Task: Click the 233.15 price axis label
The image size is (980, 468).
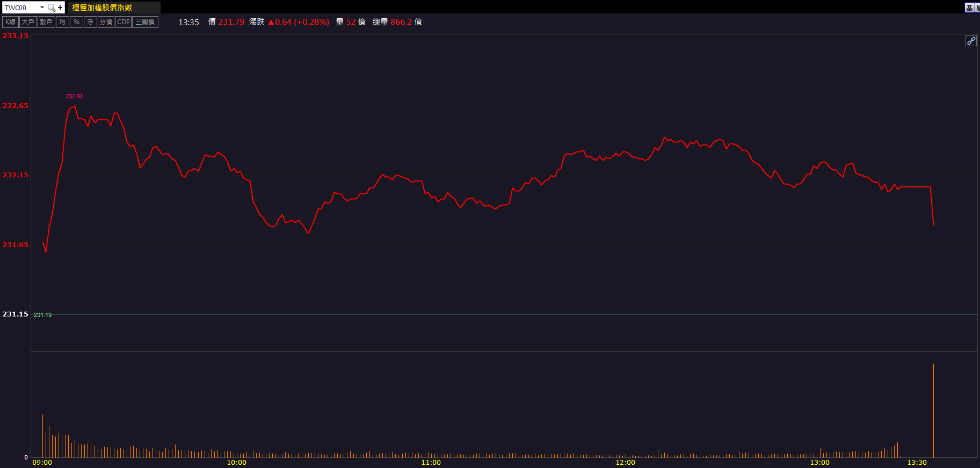Action: [15, 36]
